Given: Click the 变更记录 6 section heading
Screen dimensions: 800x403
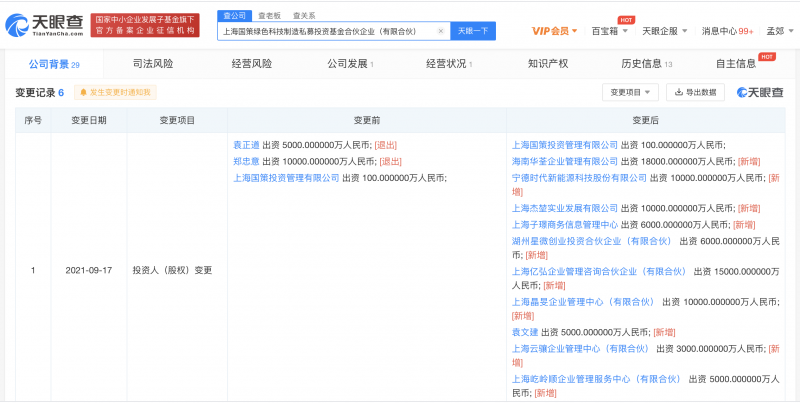Looking at the screenshot, I should click(39, 92).
